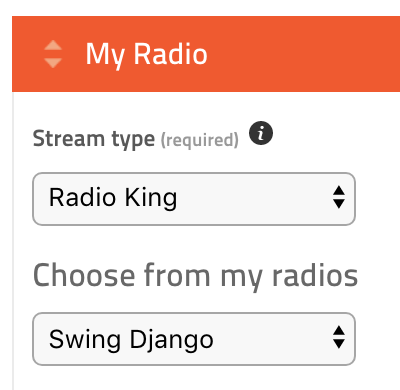Click the double-arrow icon on the Swing Django select
Screen dimensions: 400x390
339,337
